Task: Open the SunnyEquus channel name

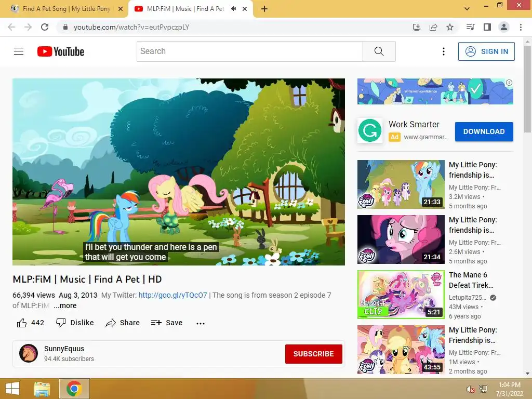Action: click(x=64, y=349)
